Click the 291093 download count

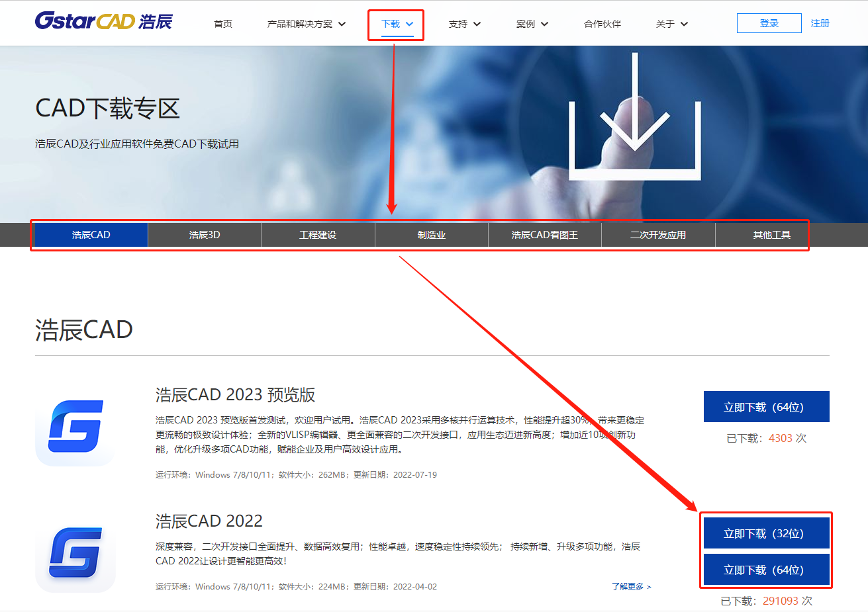click(781, 601)
